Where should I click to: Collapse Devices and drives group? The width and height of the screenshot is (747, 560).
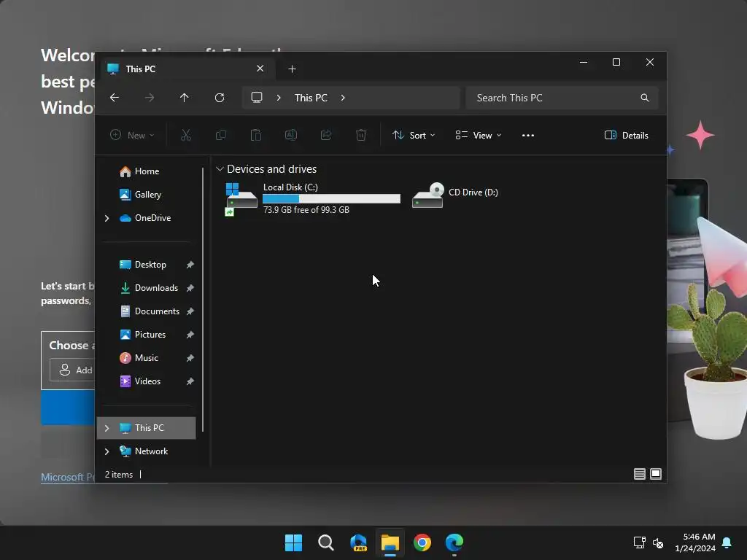[220, 169]
